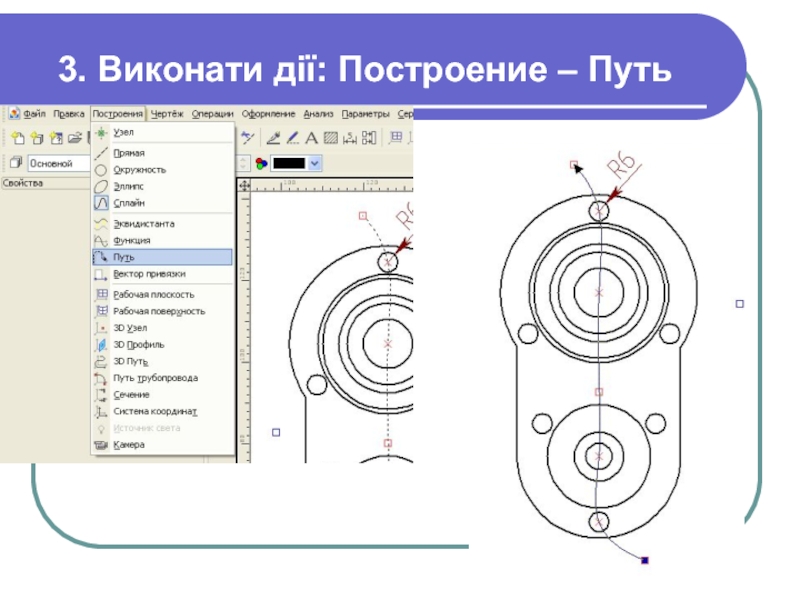The height and width of the screenshot is (600, 800).
Task: Select the filled blue node at path end
Action: coord(644,560)
